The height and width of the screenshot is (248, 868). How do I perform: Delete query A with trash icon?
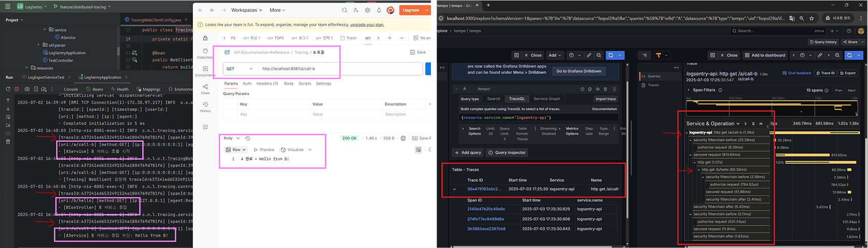point(605,89)
